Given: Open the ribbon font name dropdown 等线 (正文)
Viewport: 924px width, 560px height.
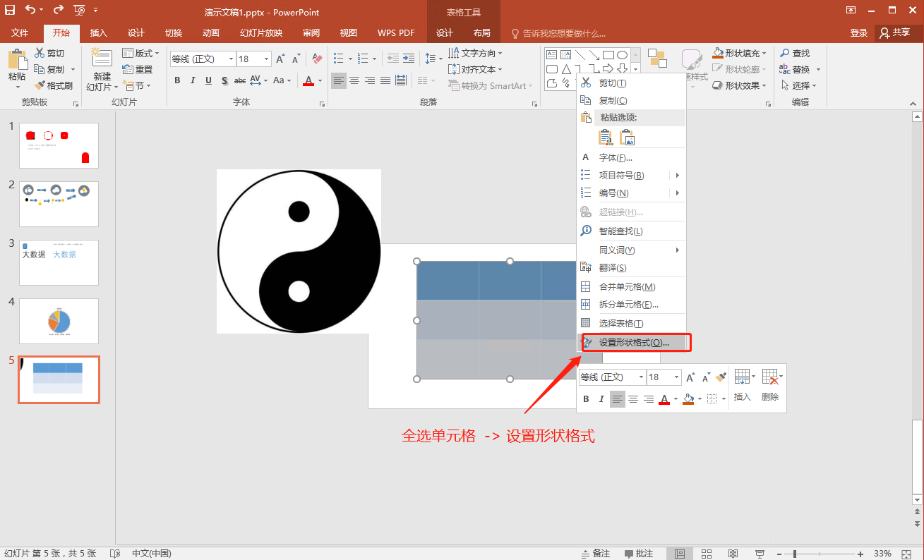Looking at the screenshot, I should point(230,59).
